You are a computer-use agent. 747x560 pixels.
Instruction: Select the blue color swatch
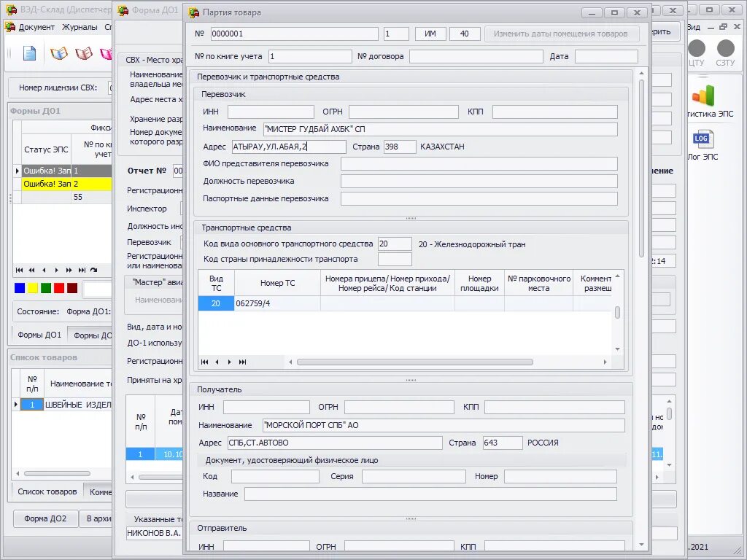point(20,288)
